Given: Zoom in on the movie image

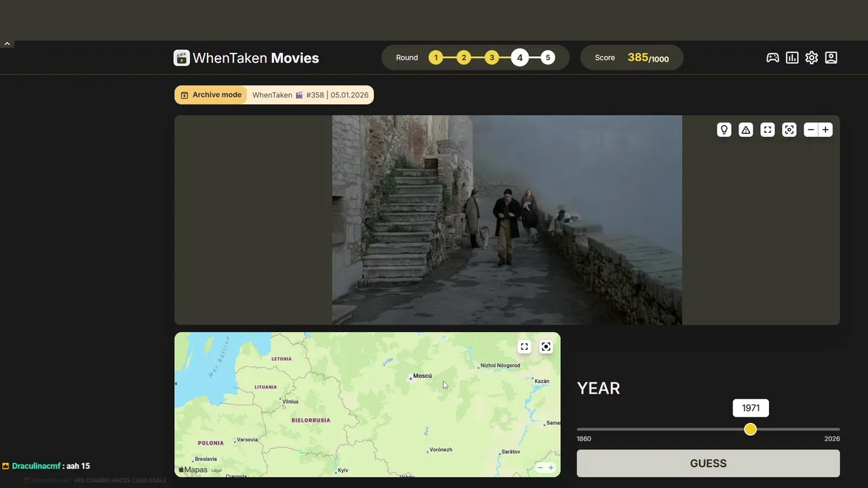Looking at the screenshot, I should (x=825, y=129).
